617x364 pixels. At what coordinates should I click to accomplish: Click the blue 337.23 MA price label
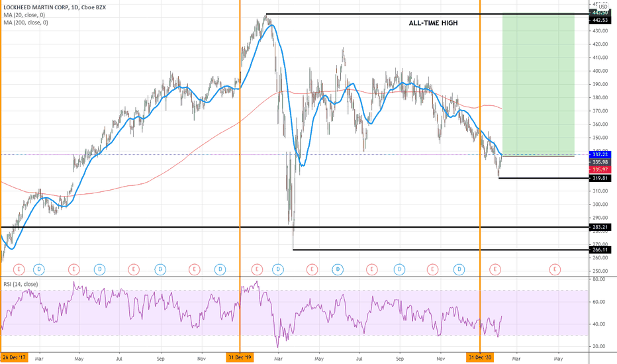[x=600, y=154]
